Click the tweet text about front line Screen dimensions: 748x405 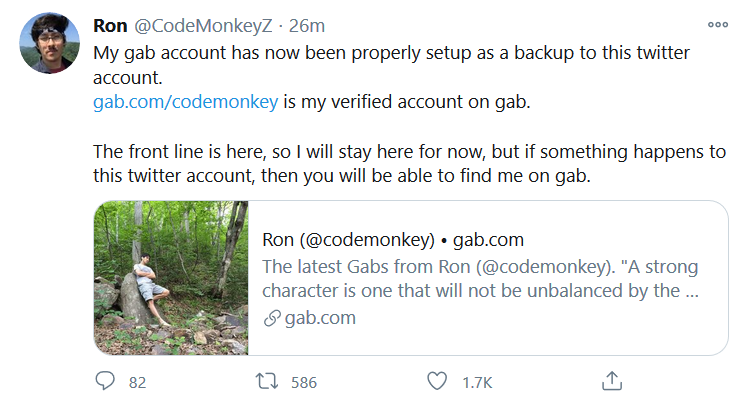pos(409,164)
